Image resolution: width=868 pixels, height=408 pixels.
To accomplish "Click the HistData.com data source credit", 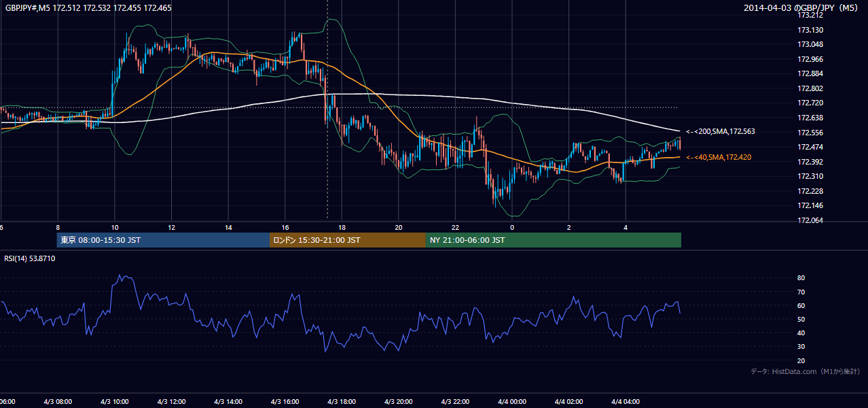I will pyautogui.click(x=806, y=371).
